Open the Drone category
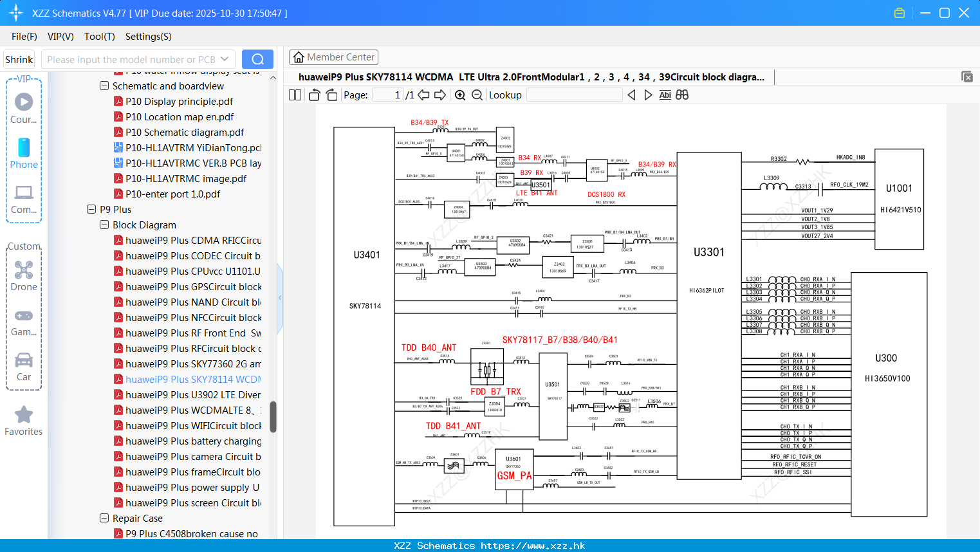980x552 pixels. tap(24, 276)
